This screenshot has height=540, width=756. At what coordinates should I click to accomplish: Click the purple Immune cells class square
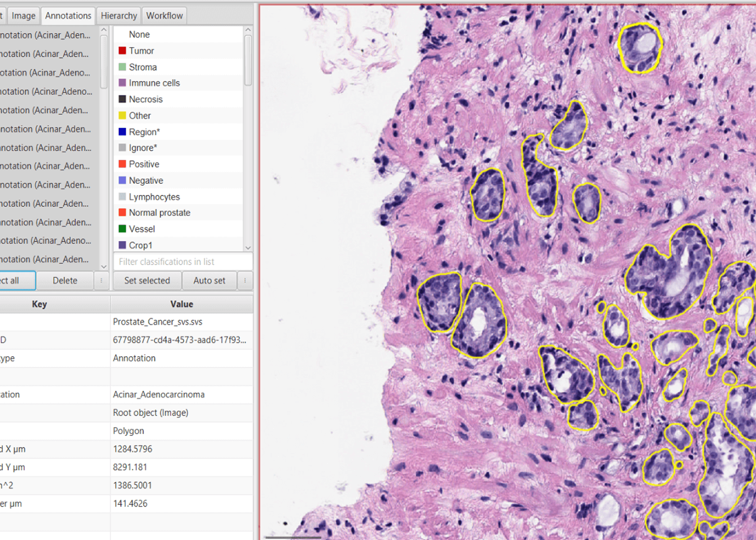tap(122, 83)
